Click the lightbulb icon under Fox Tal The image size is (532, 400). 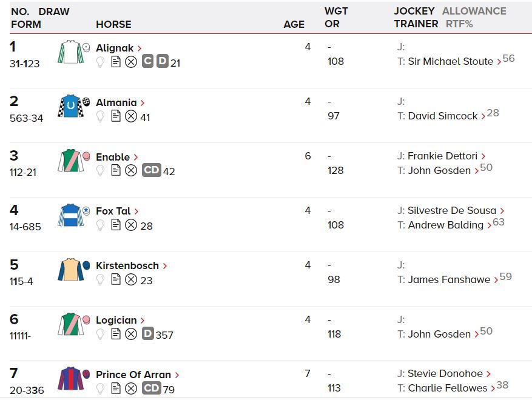(101, 225)
